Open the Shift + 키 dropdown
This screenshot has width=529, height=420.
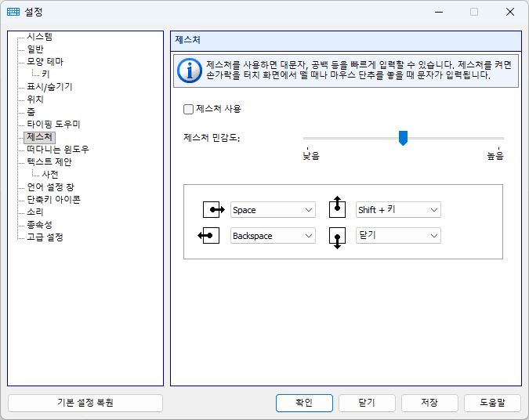(398, 210)
